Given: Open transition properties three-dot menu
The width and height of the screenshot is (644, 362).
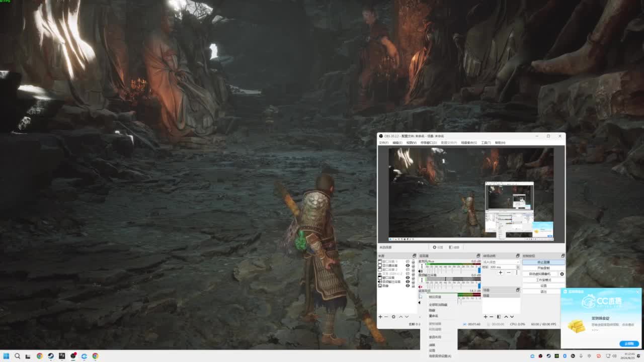Looking at the screenshot, I should click(517, 273).
